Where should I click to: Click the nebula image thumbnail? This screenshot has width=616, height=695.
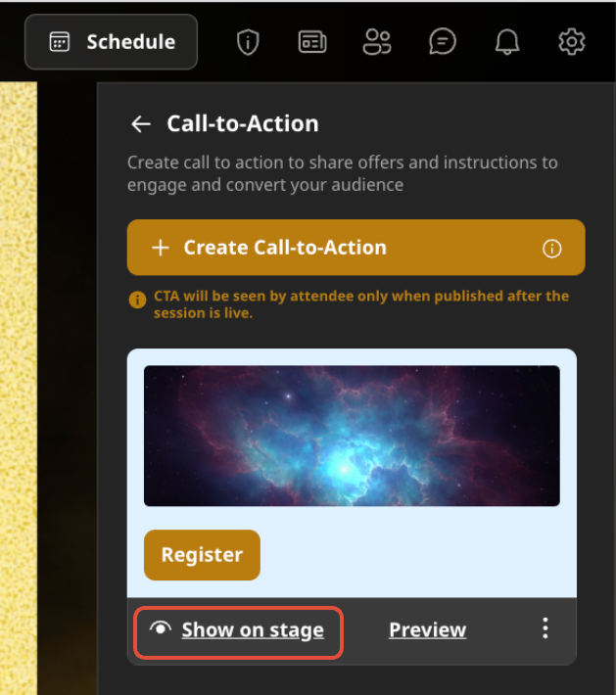(x=352, y=436)
